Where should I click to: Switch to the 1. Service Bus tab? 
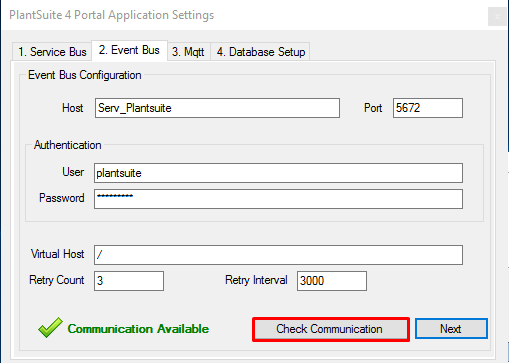pyautogui.click(x=52, y=52)
